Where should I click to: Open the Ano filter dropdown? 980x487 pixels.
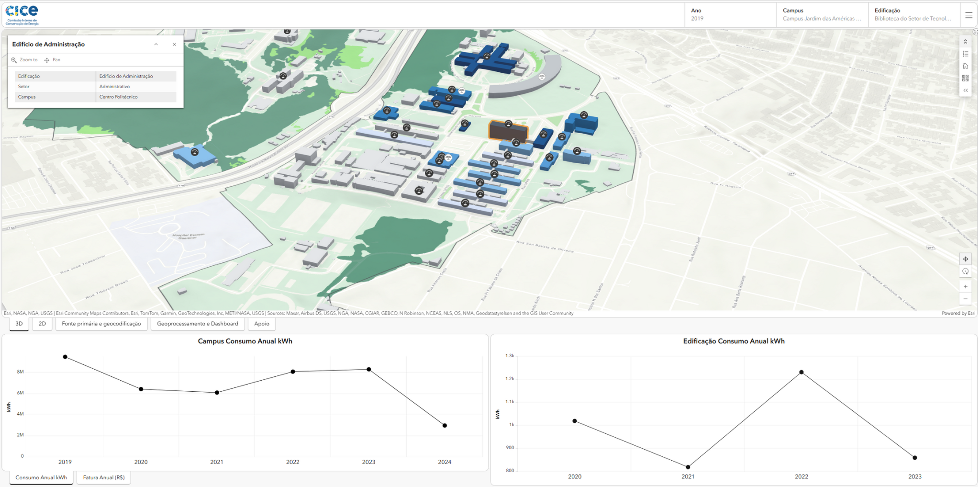click(730, 15)
